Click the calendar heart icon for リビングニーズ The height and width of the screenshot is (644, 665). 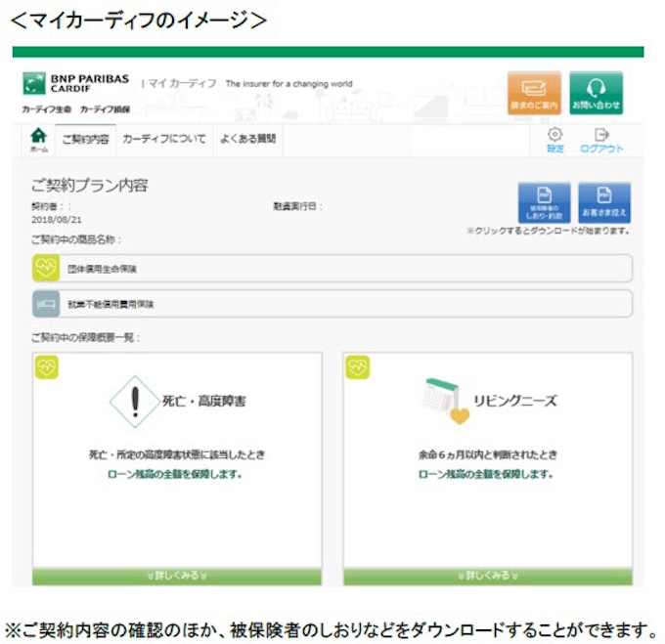coord(445,401)
